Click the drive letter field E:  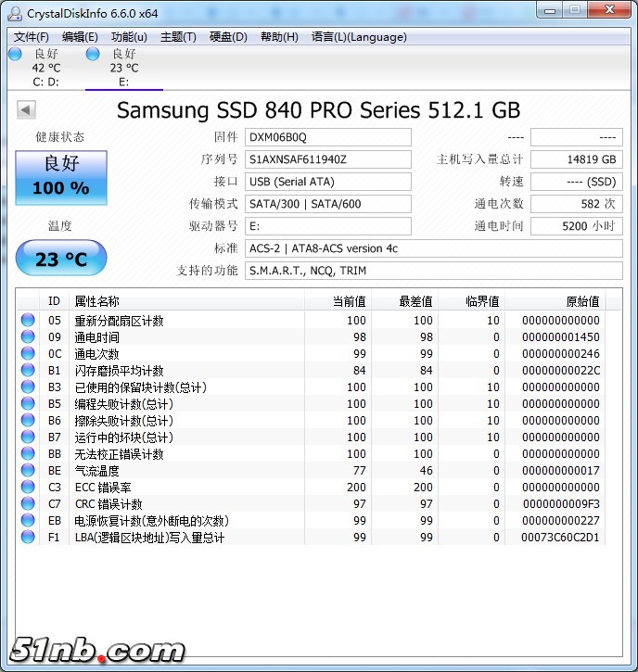coord(328,226)
